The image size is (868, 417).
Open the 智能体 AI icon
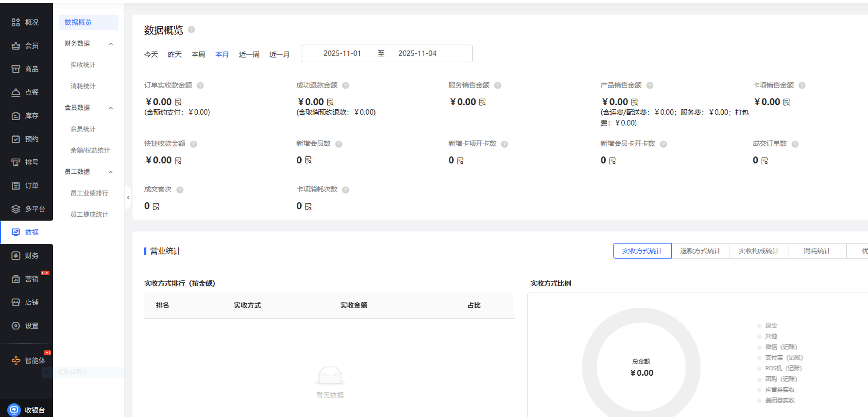(15, 361)
